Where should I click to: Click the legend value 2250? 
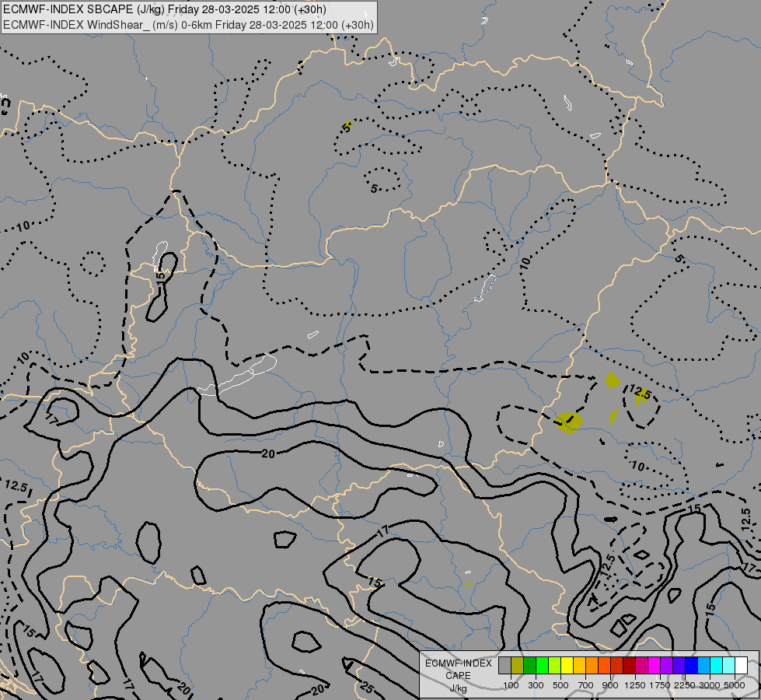685,685
